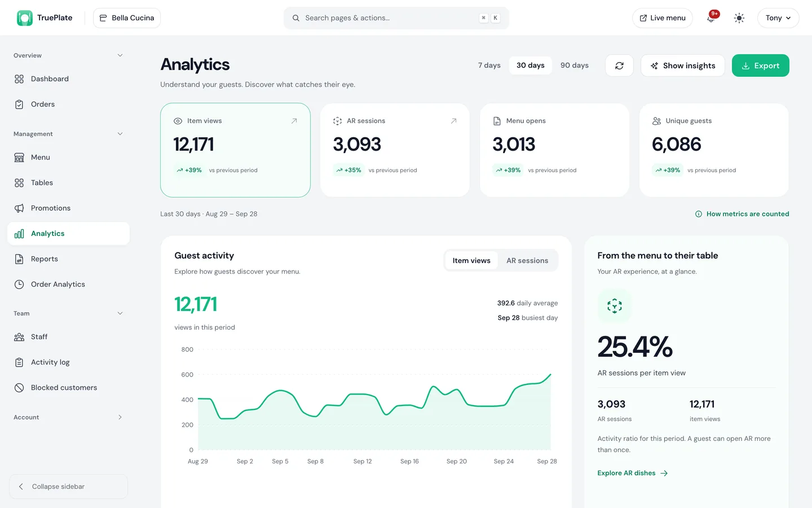The height and width of the screenshot is (508, 812).
Task: Open the Activity log page
Action: pyautogui.click(x=68, y=362)
